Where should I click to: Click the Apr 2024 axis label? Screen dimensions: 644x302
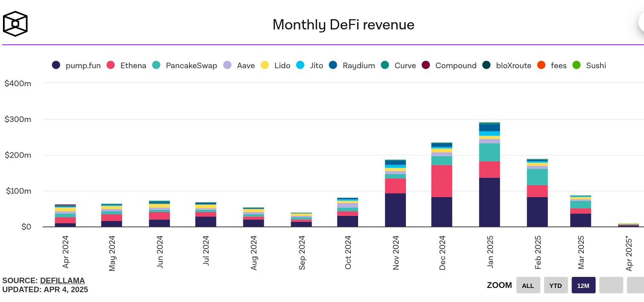pyautogui.click(x=65, y=252)
